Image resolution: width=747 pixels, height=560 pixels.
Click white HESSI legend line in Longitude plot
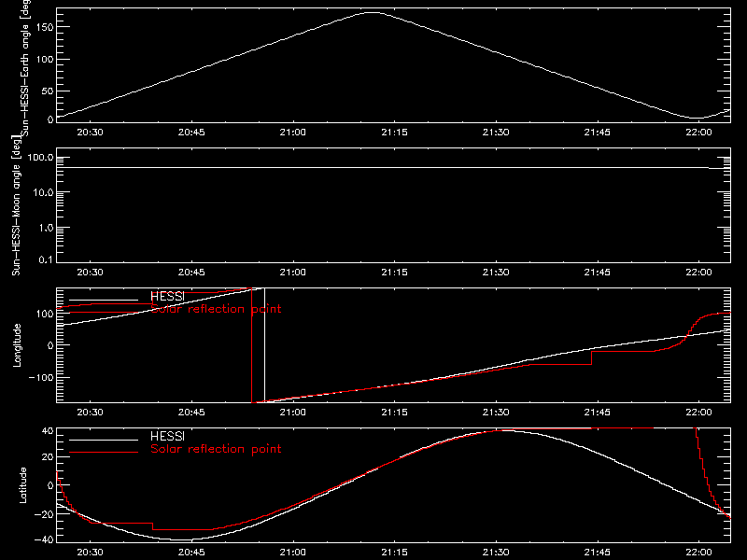coord(104,300)
